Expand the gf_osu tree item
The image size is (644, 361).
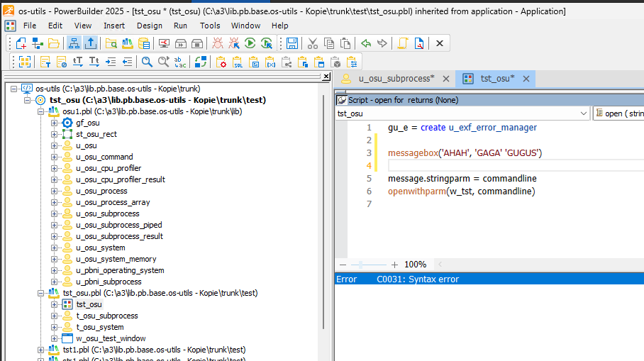[x=54, y=123]
